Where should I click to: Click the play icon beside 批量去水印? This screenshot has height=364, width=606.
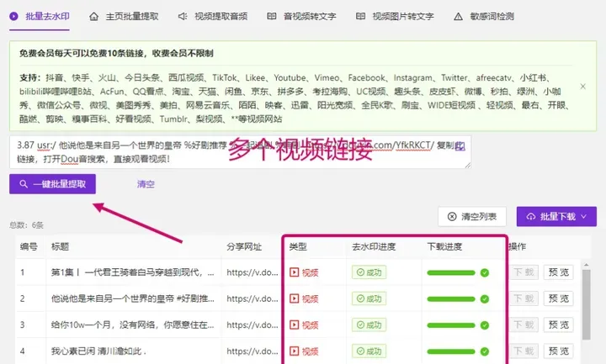coord(14,16)
